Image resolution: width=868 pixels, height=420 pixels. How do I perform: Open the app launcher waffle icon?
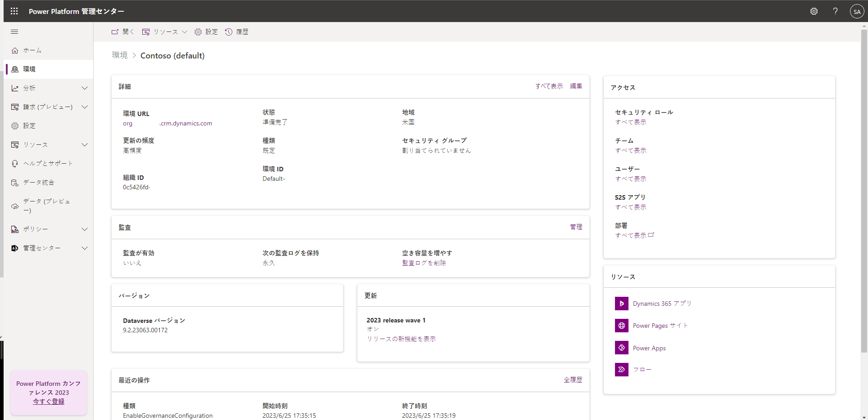(x=14, y=11)
